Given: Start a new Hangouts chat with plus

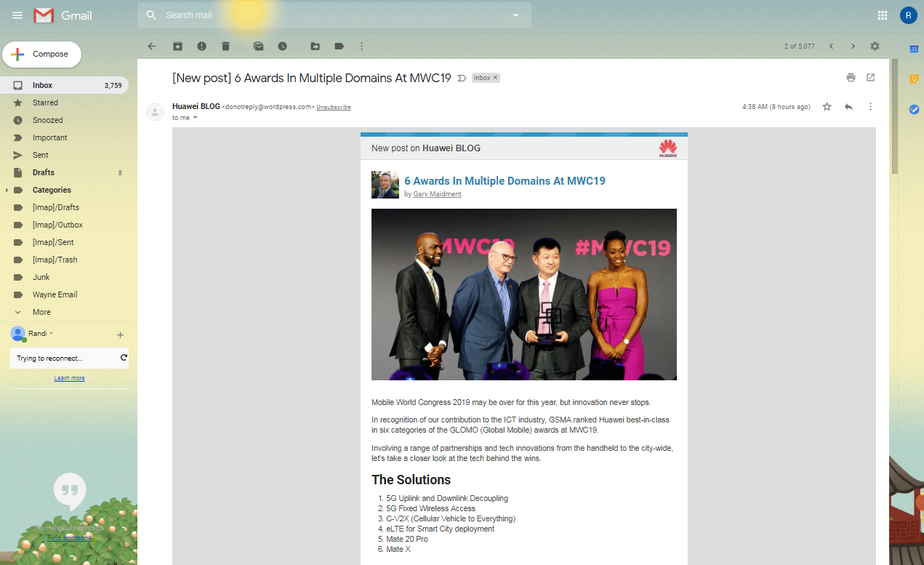Looking at the screenshot, I should 120,334.
